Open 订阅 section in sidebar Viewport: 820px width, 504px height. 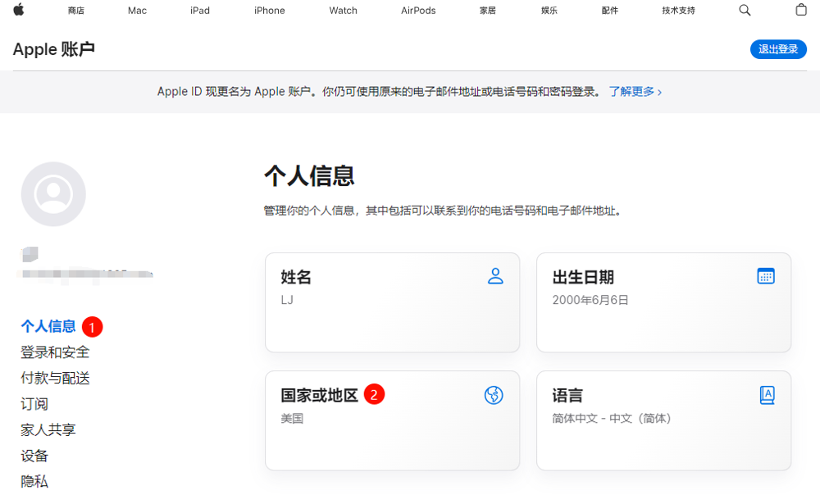pos(34,404)
